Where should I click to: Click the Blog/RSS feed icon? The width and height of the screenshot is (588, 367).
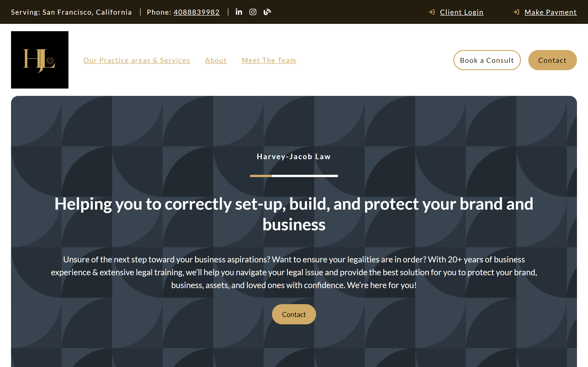click(267, 12)
